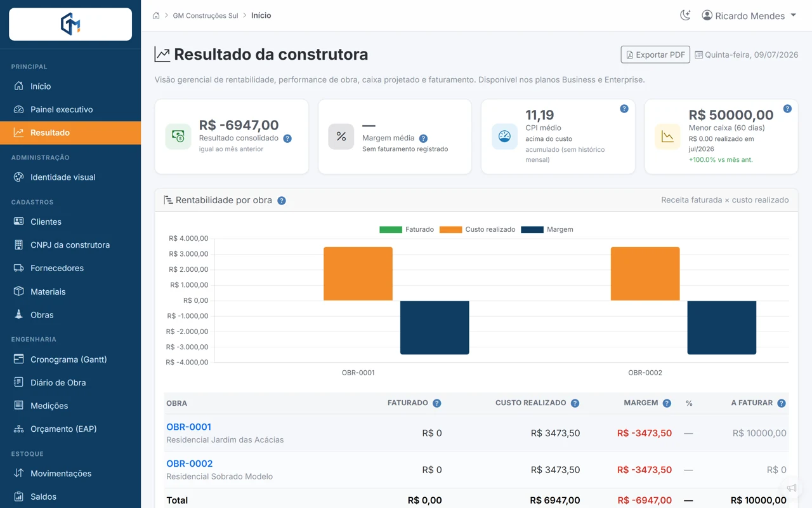Click help icon beside Margem média

pyautogui.click(x=423, y=138)
